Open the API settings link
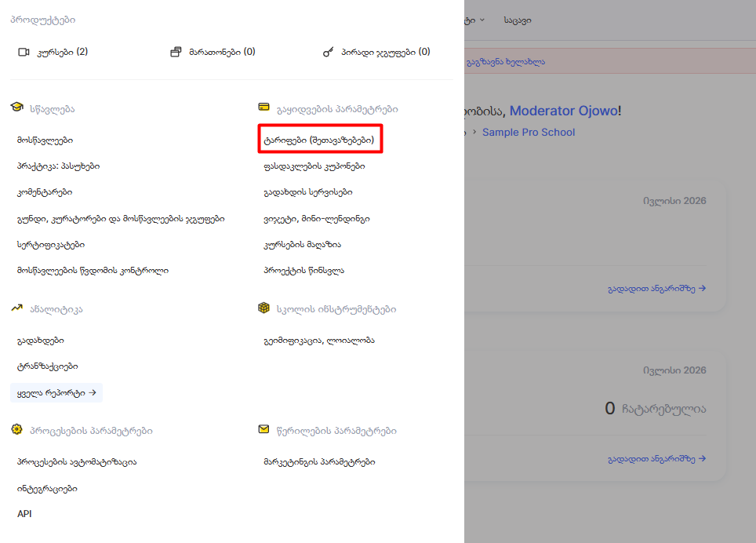Viewport: 756px width, 543px height. (x=24, y=514)
